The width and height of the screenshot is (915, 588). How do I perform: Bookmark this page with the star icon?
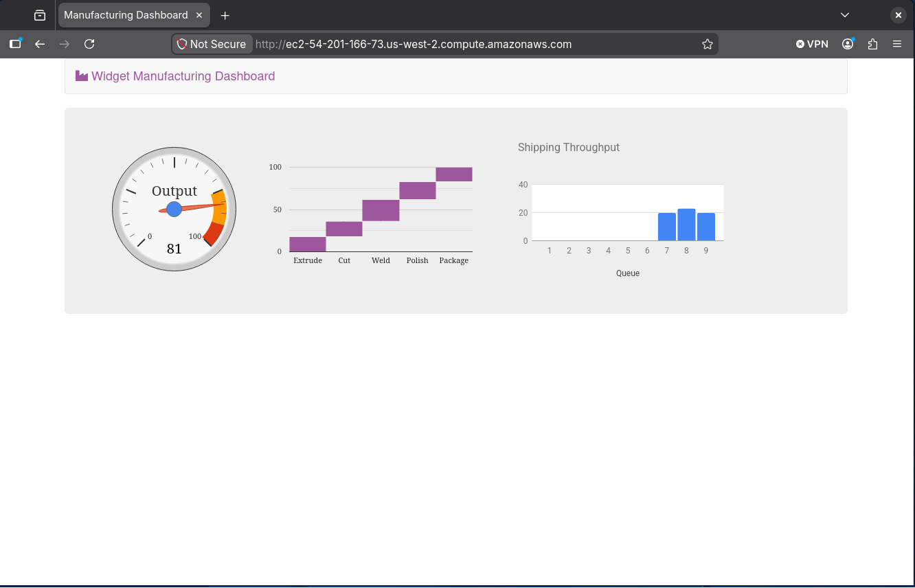708,44
